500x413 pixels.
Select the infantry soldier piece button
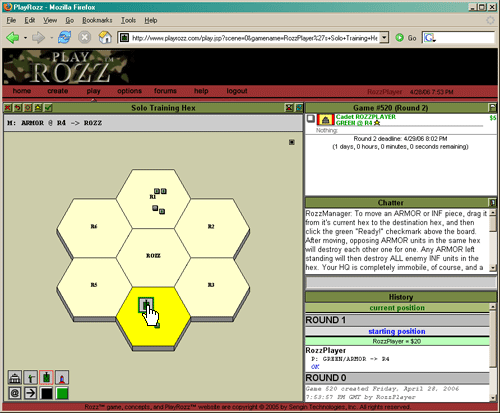(30, 378)
